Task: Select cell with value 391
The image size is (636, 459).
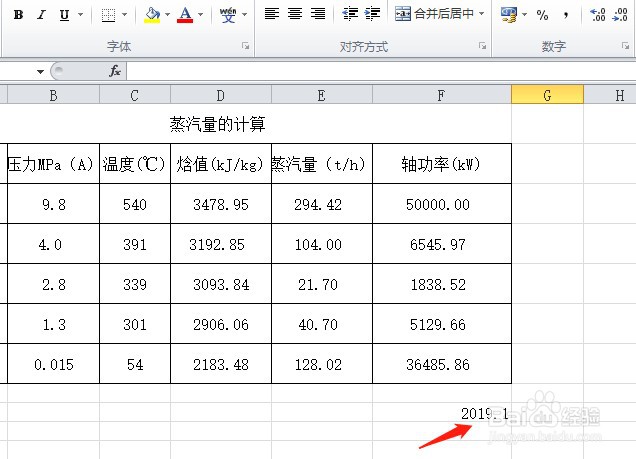Action: tap(135, 244)
